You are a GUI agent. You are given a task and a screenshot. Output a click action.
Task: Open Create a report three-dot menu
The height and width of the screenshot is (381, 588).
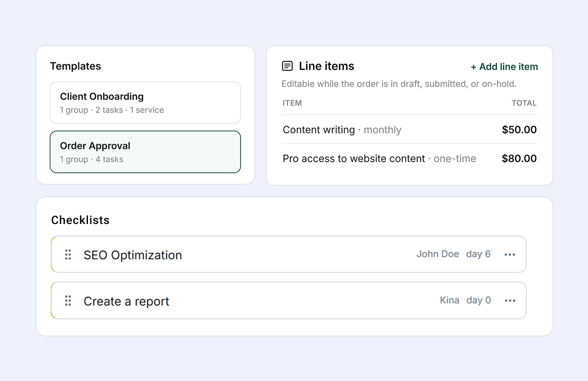510,301
